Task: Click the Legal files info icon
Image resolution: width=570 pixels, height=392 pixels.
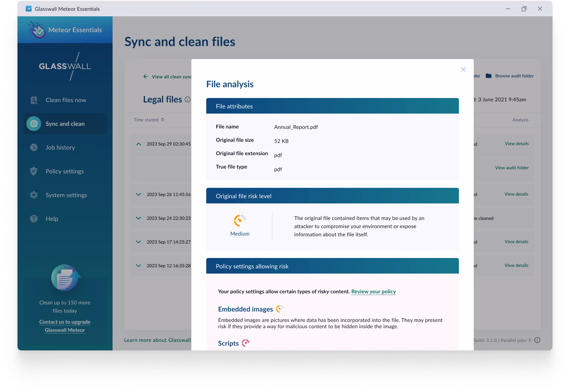Action: point(188,99)
